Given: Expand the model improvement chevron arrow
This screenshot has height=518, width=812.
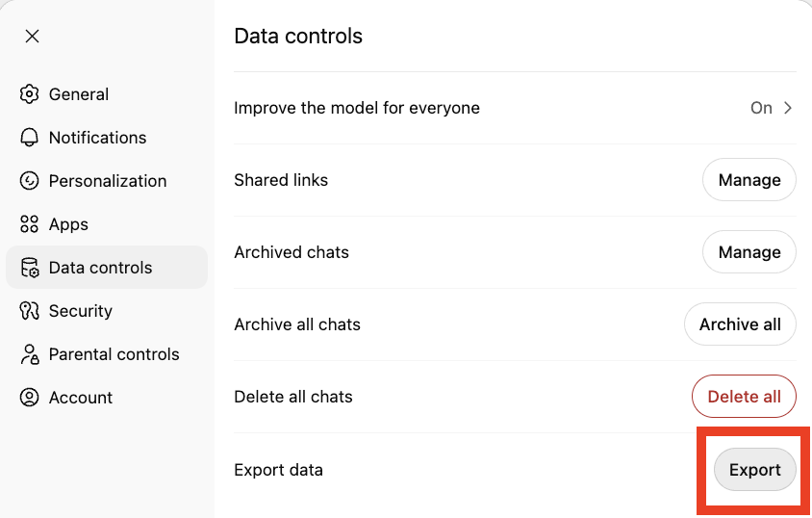Looking at the screenshot, I should (788, 108).
